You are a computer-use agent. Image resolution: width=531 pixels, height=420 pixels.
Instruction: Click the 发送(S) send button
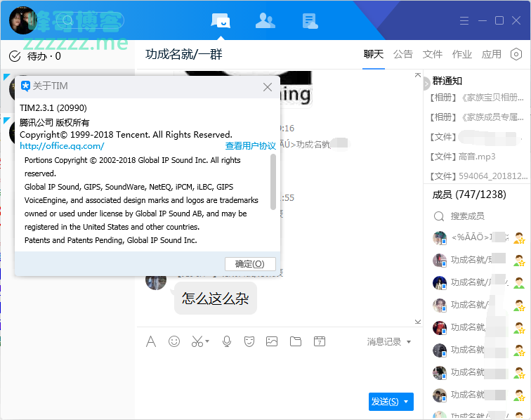tap(385, 402)
